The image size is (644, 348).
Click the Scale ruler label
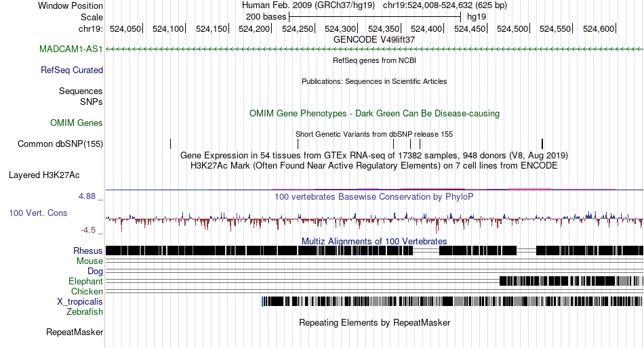(x=92, y=17)
